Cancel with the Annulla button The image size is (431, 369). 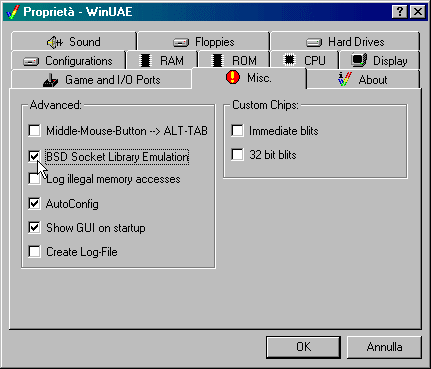click(384, 347)
